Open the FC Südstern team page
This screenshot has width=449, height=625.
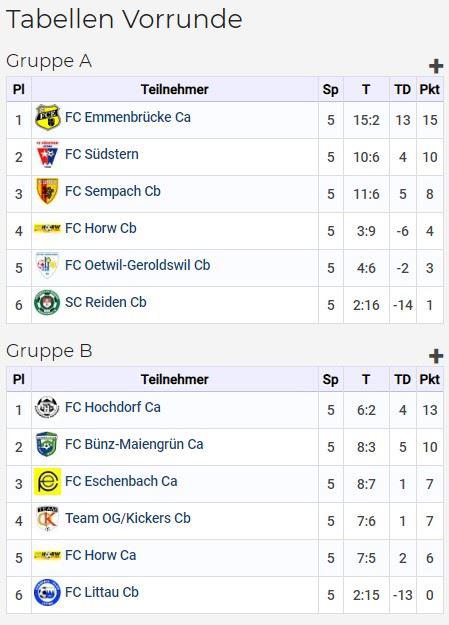coord(102,154)
